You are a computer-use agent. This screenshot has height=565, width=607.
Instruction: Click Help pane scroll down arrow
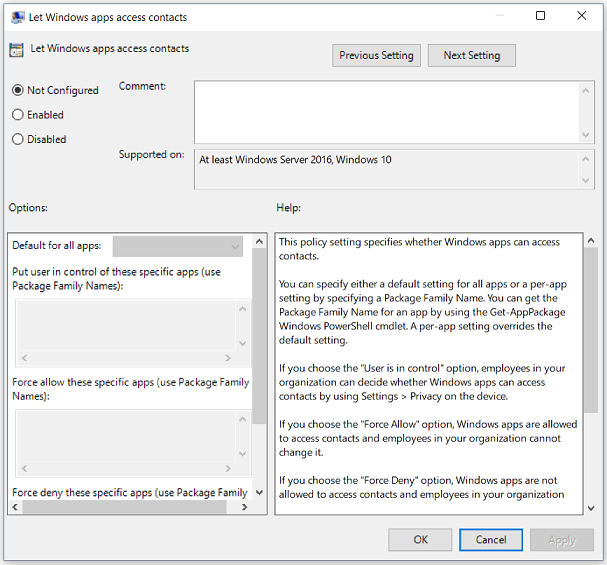pyautogui.click(x=591, y=508)
